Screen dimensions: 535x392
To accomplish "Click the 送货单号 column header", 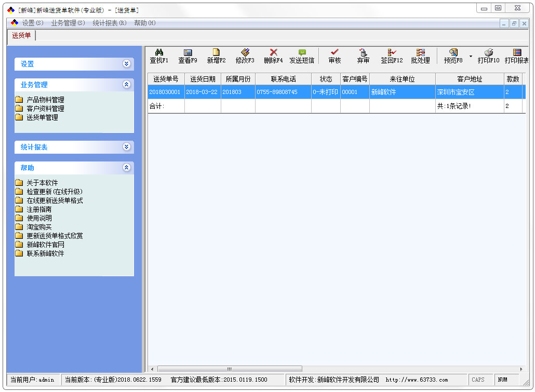I will [x=166, y=79].
